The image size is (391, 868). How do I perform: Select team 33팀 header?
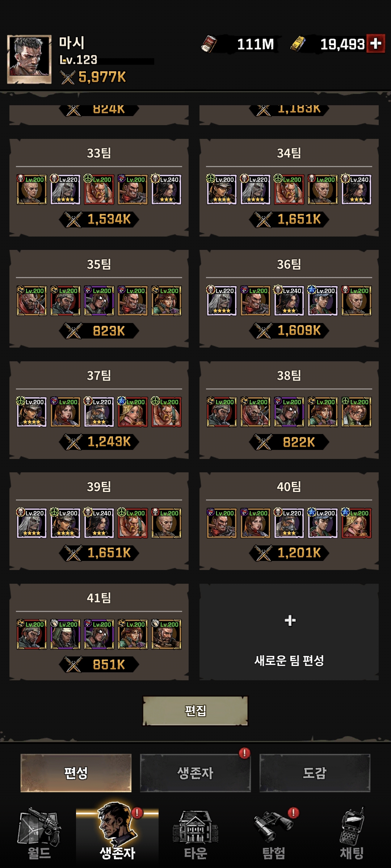(99, 153)
